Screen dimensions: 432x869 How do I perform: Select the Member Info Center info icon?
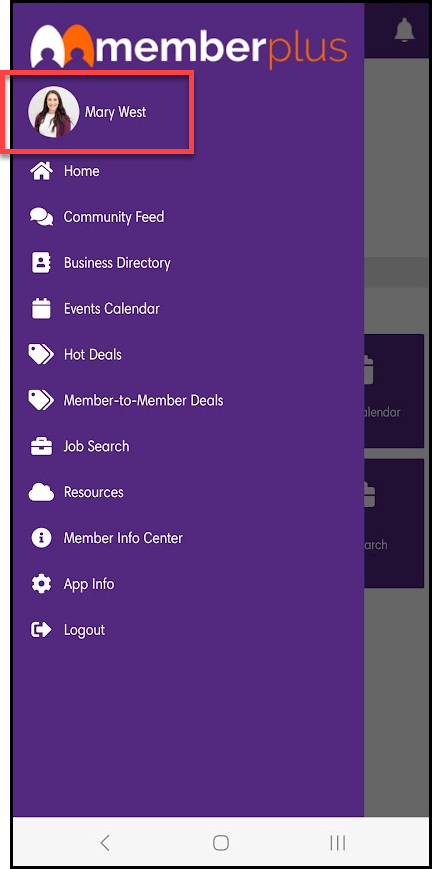click(x=42, y=538)
